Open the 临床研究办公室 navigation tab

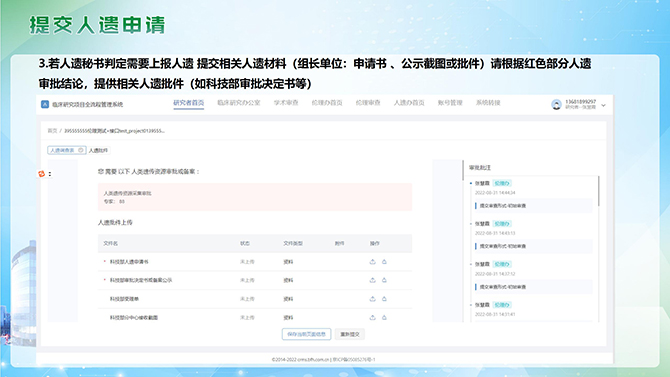pyautogui.click(x=238, y=103)
